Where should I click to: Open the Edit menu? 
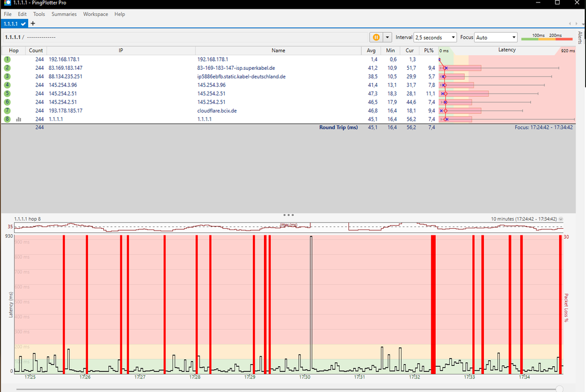(x=22, y=14)
